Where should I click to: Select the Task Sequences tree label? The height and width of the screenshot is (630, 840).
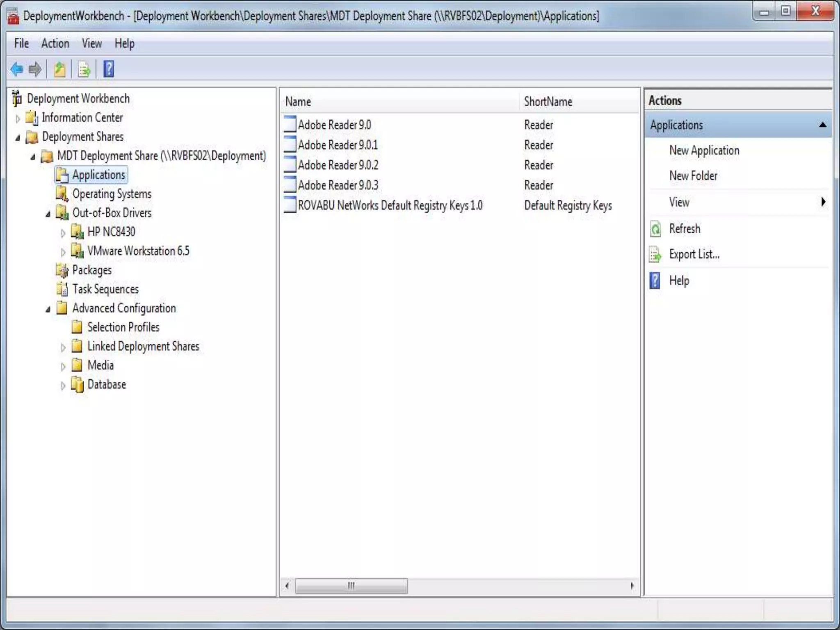[105, 289]
